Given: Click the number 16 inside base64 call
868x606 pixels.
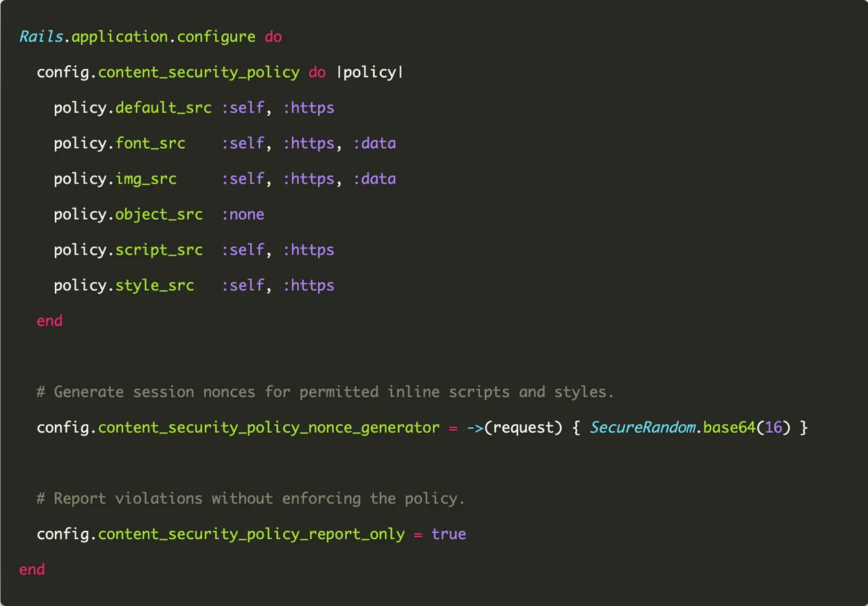Looking at the screenshot, I should pyautogui.click(x=773, y=427).
